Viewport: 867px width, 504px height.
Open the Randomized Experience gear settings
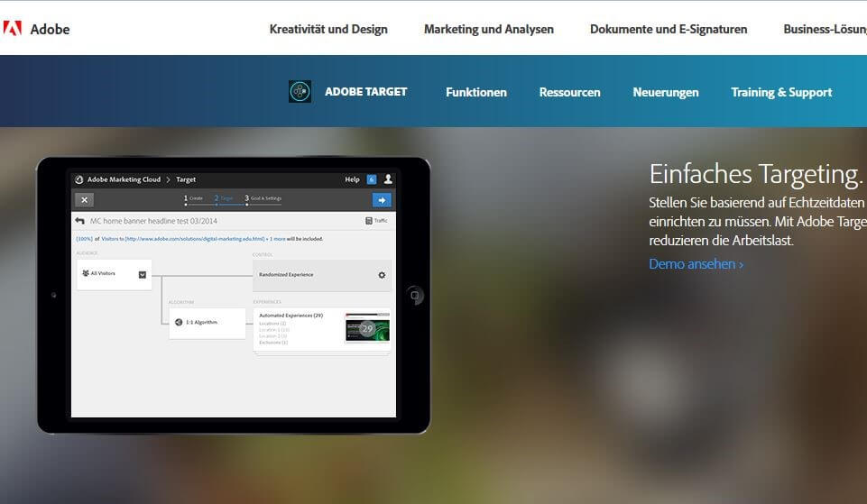[382, 275]
